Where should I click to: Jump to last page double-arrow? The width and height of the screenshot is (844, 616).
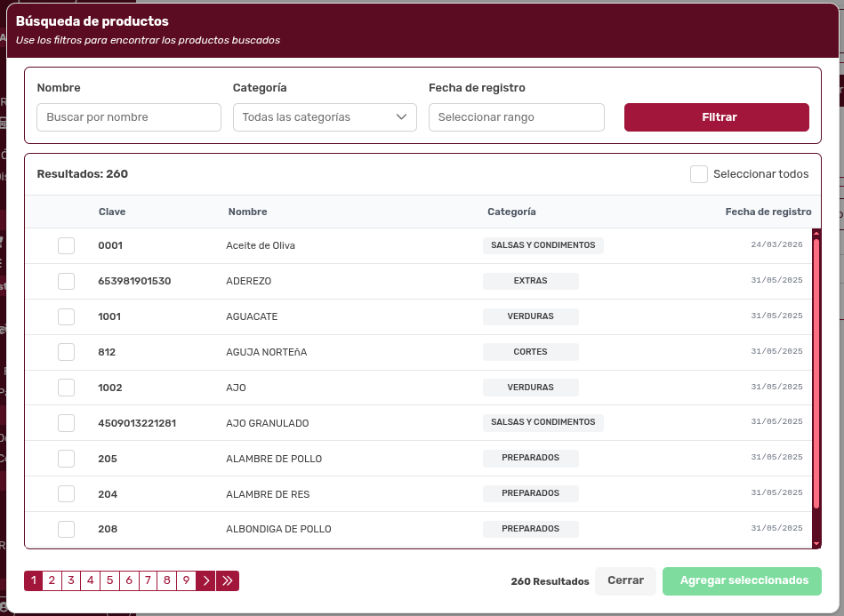click(x=228, y=580)
